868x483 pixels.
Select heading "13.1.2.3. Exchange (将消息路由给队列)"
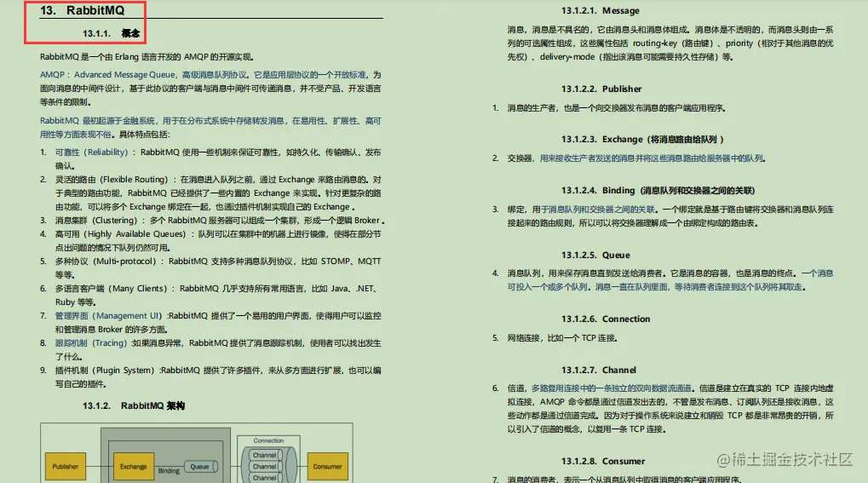pyautogui.click(x=642, y=139)
